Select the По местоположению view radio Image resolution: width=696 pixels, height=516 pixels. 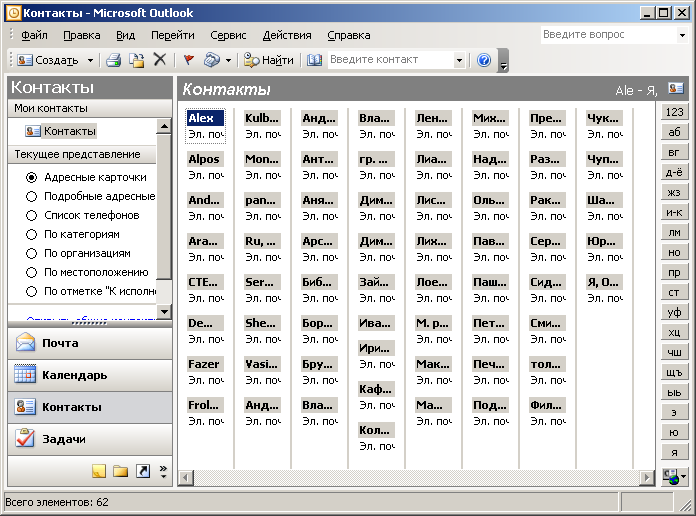32,272
